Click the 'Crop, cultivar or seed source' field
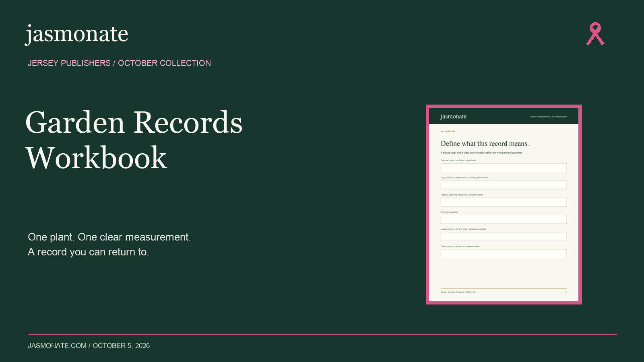 pyautogui.click(x=504, y=185)
